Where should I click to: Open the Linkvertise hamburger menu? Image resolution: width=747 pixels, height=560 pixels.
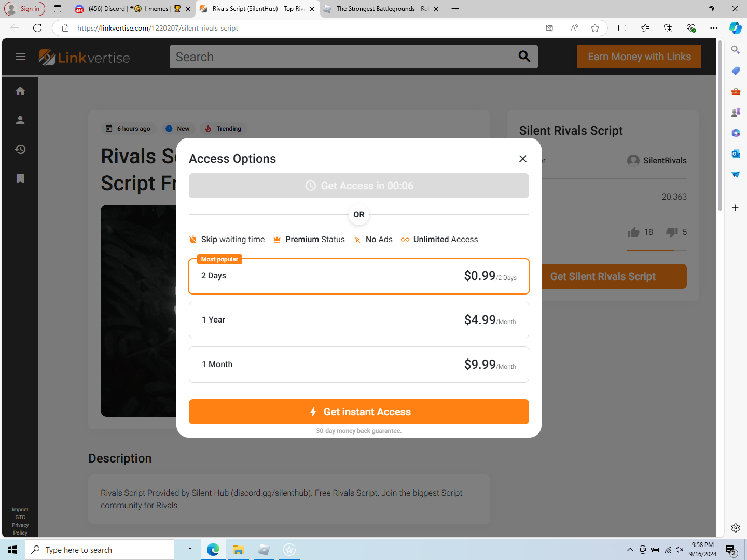click(21, 57)
